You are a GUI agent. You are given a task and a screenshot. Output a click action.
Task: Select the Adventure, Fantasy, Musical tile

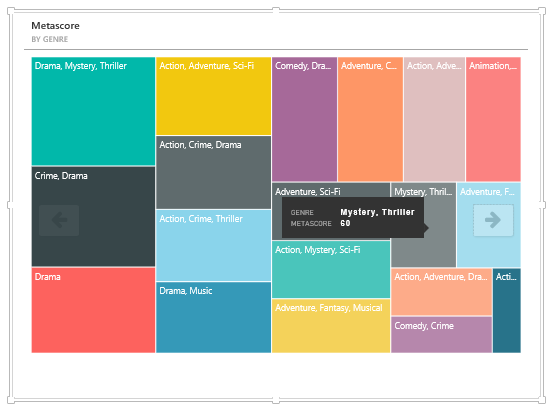tap(331, 326)
